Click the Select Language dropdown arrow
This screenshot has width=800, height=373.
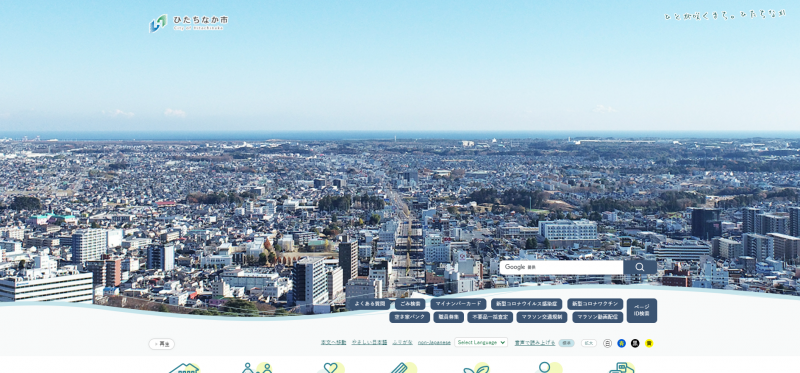503,342
